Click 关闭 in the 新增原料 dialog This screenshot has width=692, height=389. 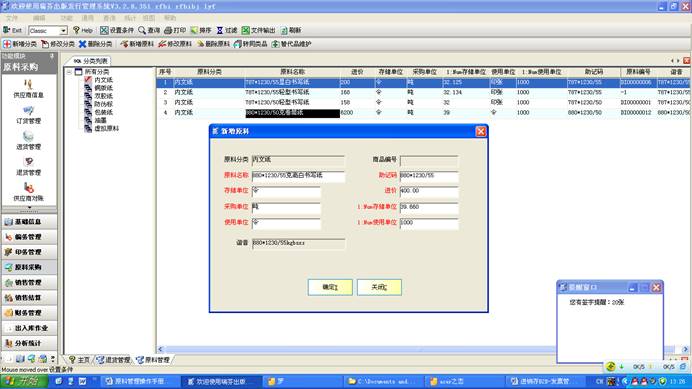click(379, 287)
